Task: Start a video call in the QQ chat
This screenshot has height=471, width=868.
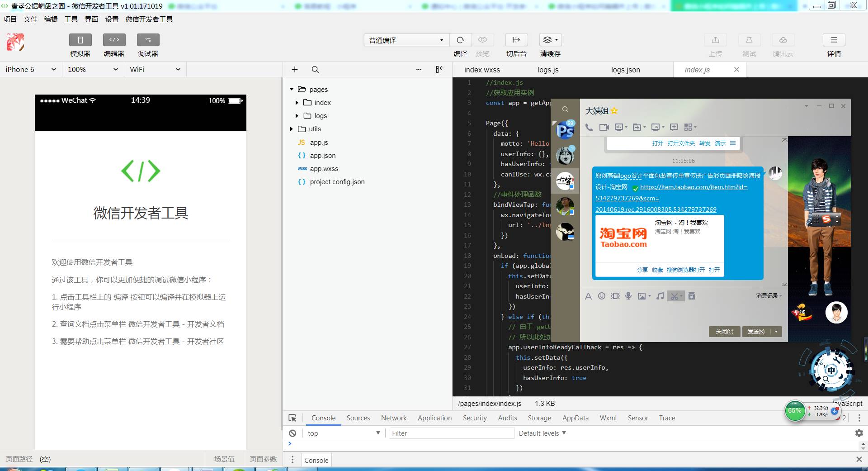Action: coord(604,127)
